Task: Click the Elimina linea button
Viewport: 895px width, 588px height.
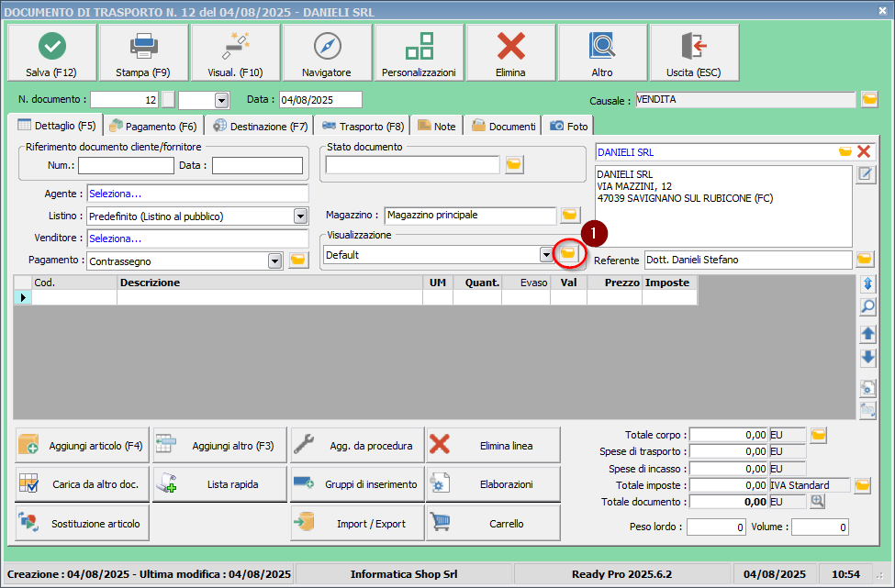Action: coord(493,446)
